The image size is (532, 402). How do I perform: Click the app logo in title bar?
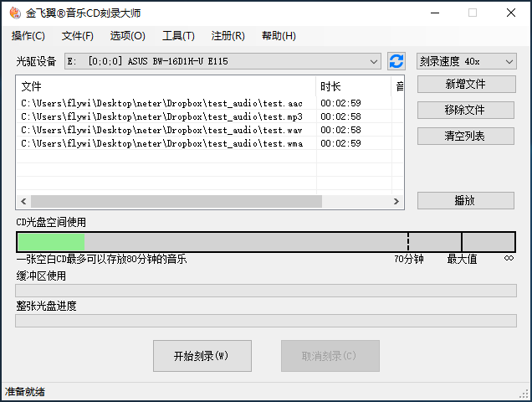(x=15, y=13)
